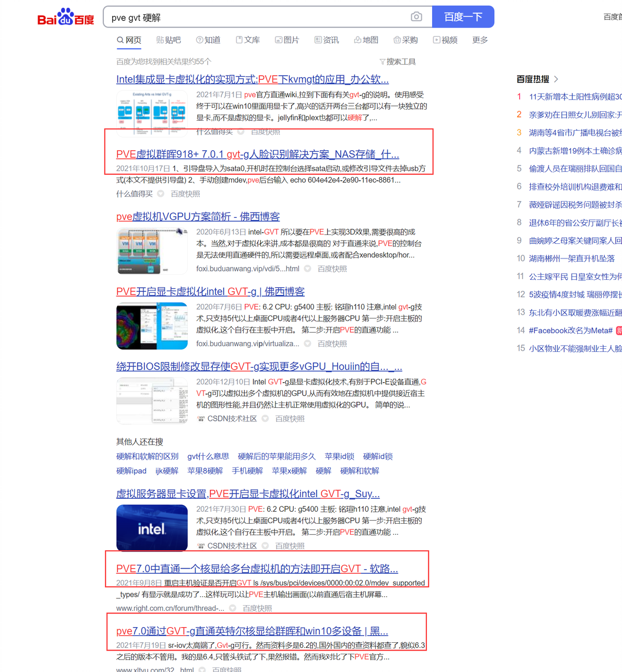This screenshot has height=672, width=622.
Task: Click the icon beside 什么值得买 under the PVE虚拟群晖918+ result
Action: click(x=161, y=194)
